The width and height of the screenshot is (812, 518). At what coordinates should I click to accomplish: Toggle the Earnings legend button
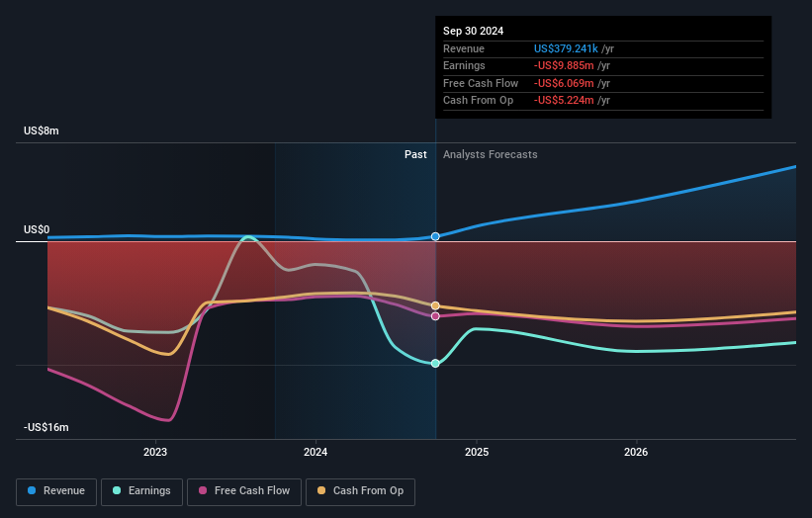coord(141,491)
